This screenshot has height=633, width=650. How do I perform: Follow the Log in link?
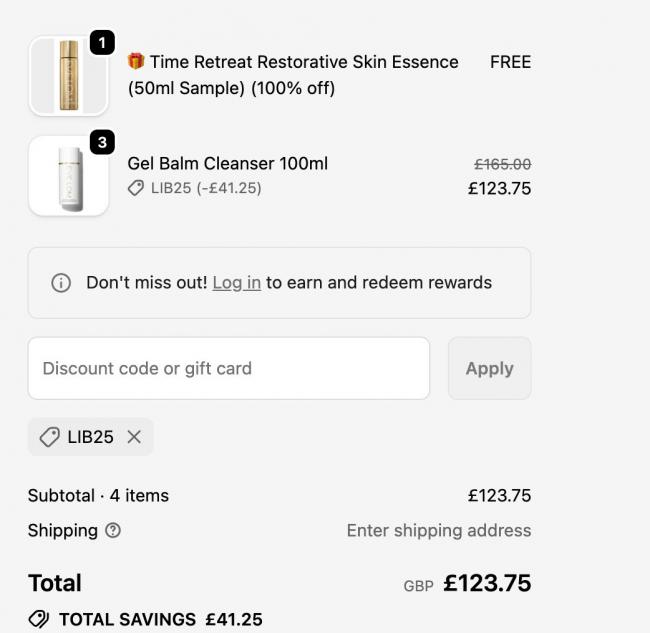[236, 283]
